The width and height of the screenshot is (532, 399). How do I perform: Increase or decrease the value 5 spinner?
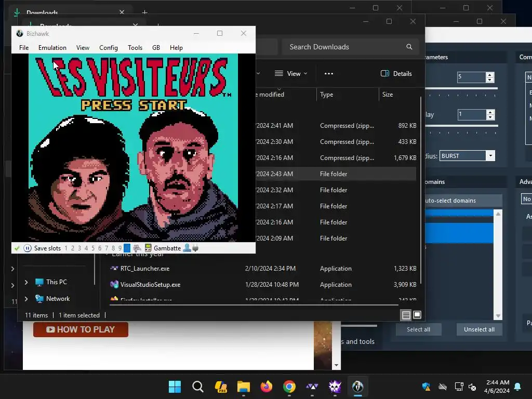click(489, 77)
